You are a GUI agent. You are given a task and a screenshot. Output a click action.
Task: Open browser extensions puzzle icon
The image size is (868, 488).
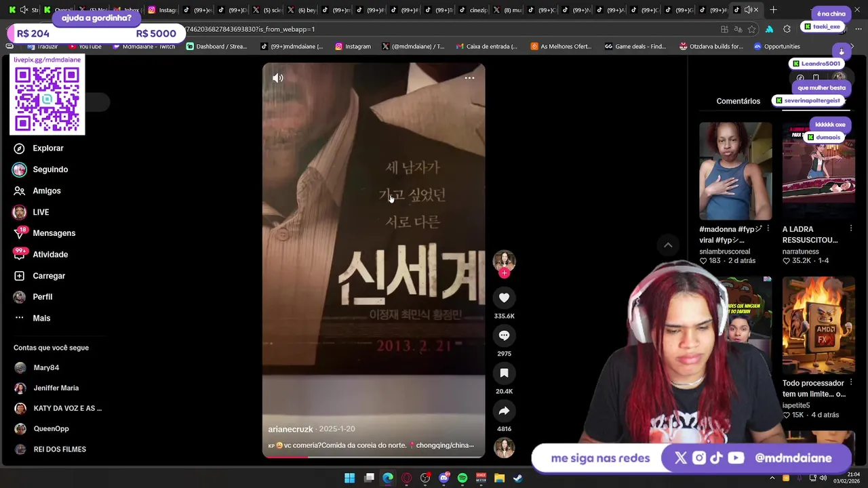pos(787,29)
